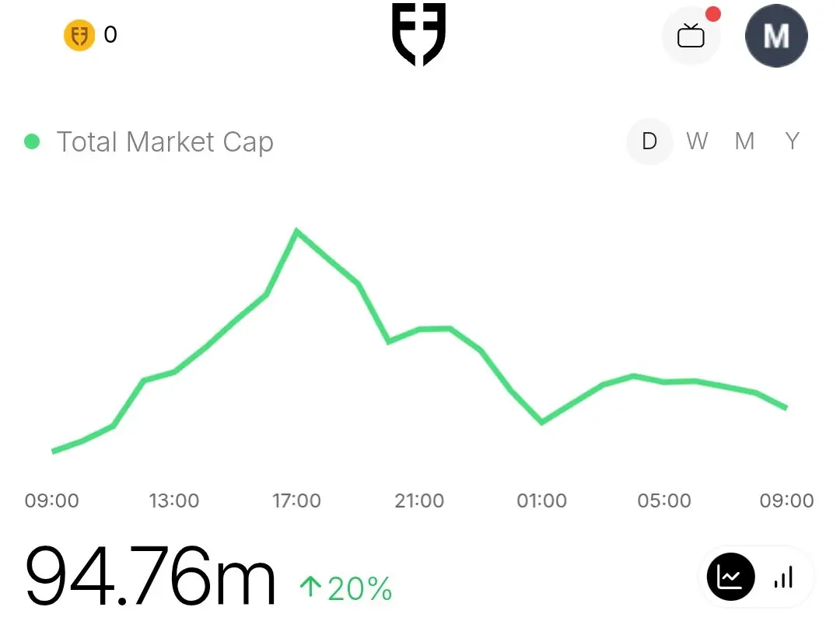Image resolution: width=840 pixels, height=628 pixels.
Task: Select the M monthly timeframe
Action: pos(744,141)
